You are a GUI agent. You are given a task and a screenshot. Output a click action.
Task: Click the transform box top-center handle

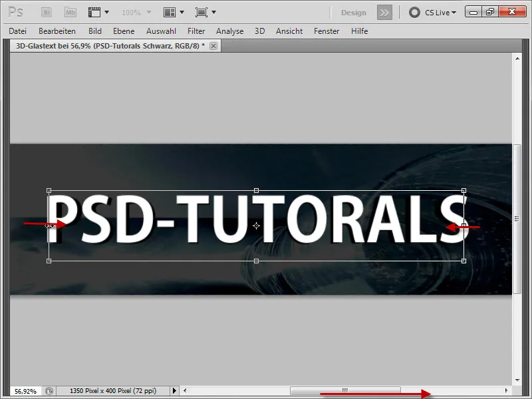tap(256, 191)
